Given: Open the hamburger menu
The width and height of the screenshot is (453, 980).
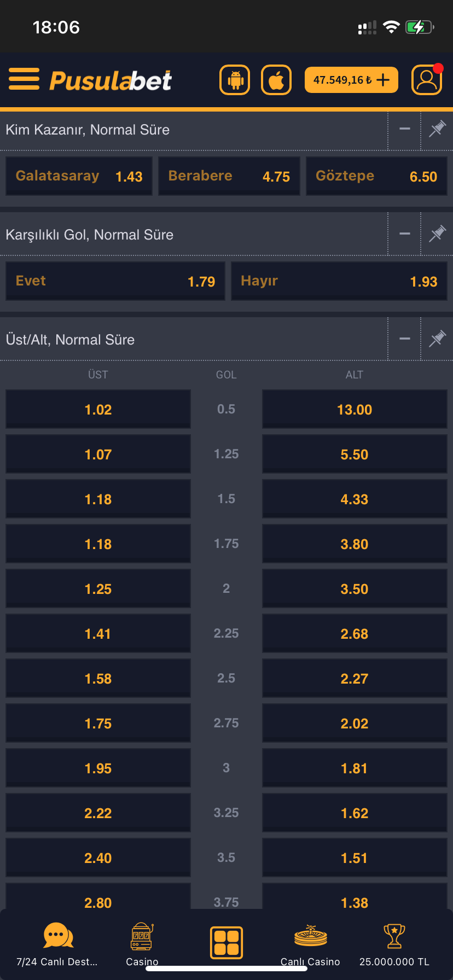Looking at the screenshot, I should (24, 79).
